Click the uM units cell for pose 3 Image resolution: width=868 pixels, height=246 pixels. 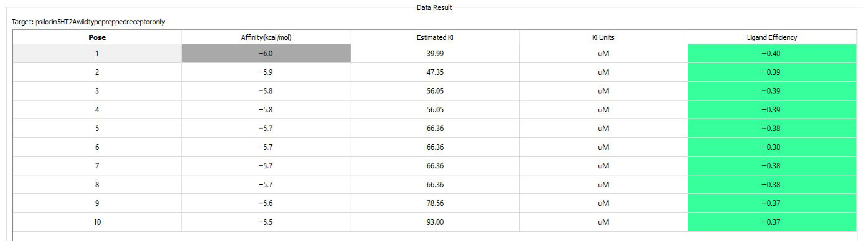click(x=603, y=91)
